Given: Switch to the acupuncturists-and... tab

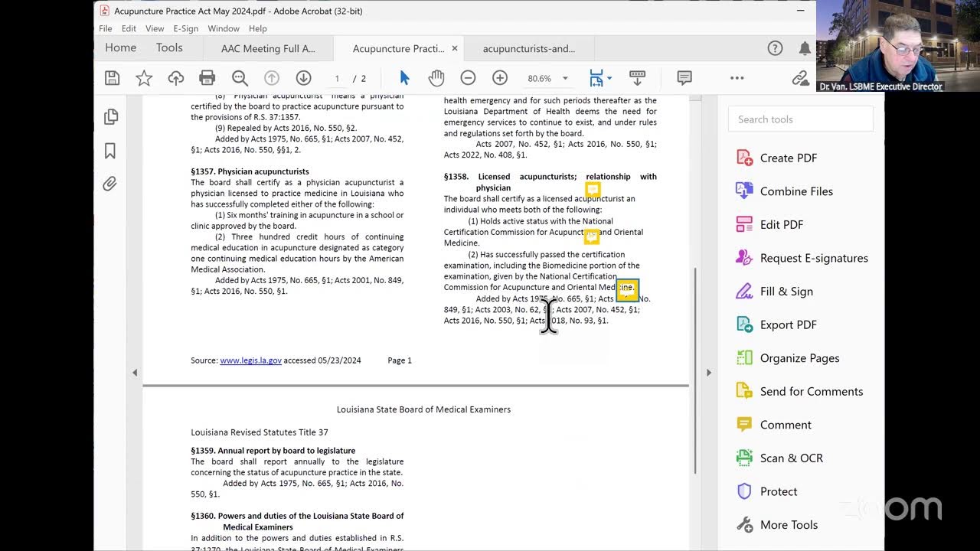Looking at the screenshot, I should coord(529,48).
